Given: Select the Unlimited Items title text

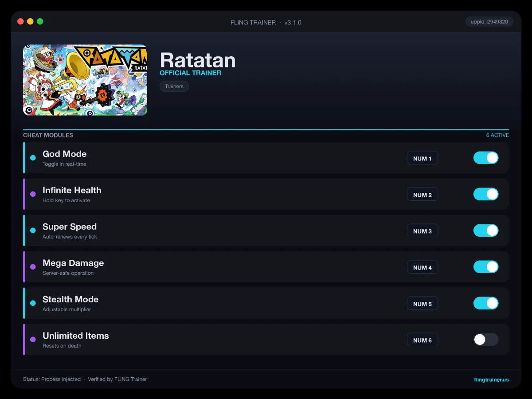Looking at the screenshot, I should [76, 336].
